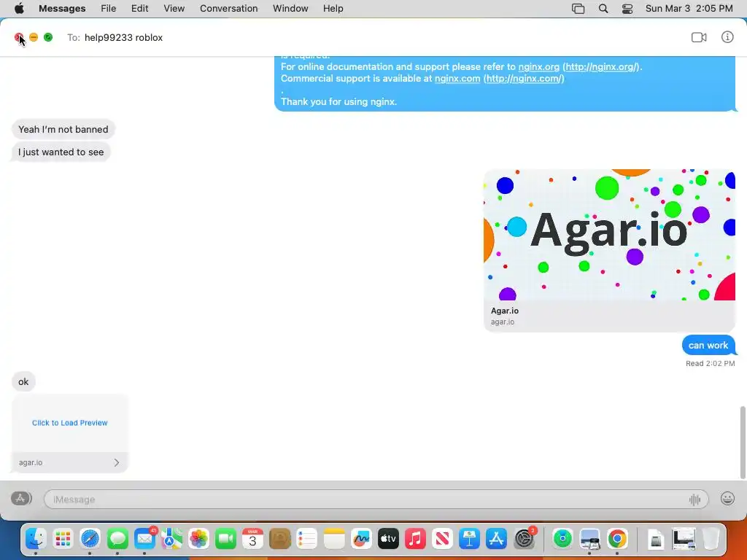
Task: Open the Agar.io link preview image
Action: tap(609, 235)
